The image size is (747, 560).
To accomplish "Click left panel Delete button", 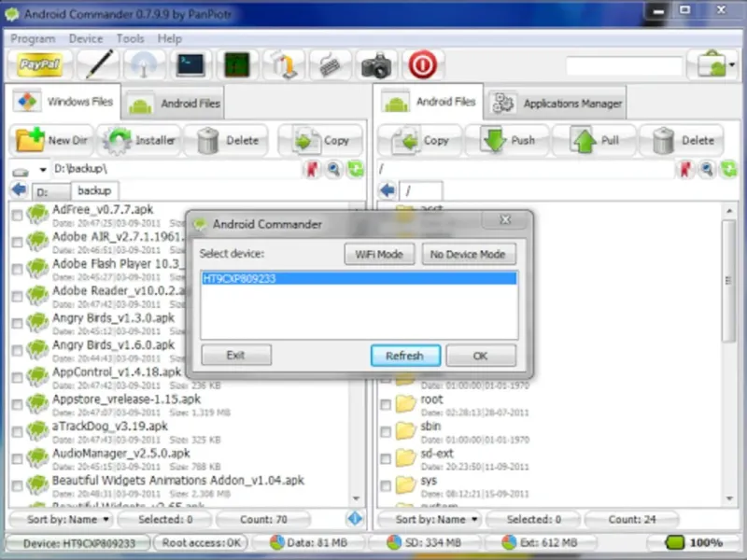I will tap(227, 141).
